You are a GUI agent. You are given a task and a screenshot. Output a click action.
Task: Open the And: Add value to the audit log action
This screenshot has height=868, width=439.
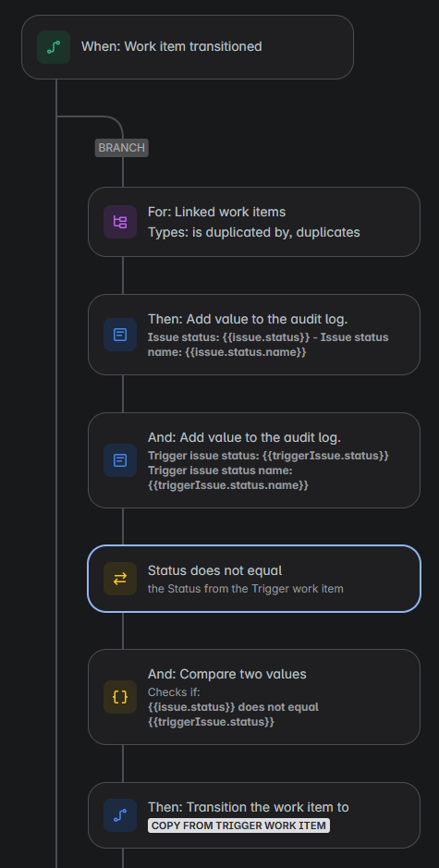click(x=254, y=460)
